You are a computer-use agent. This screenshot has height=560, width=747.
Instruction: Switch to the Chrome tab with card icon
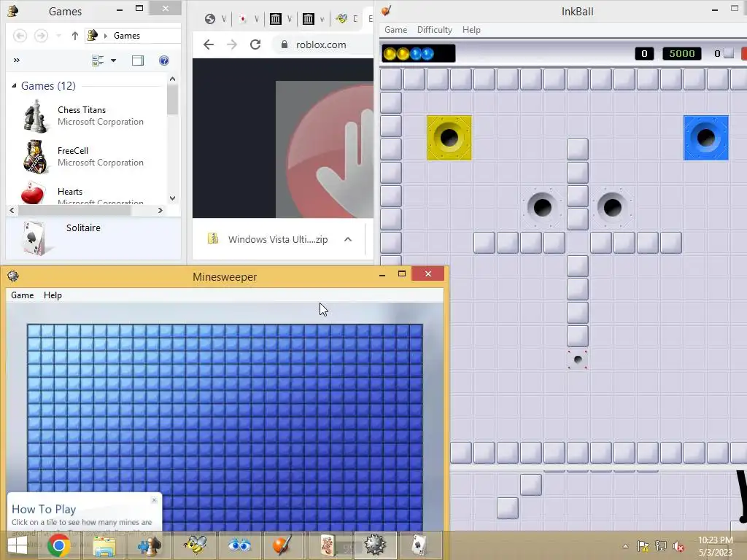coord(249,19)
